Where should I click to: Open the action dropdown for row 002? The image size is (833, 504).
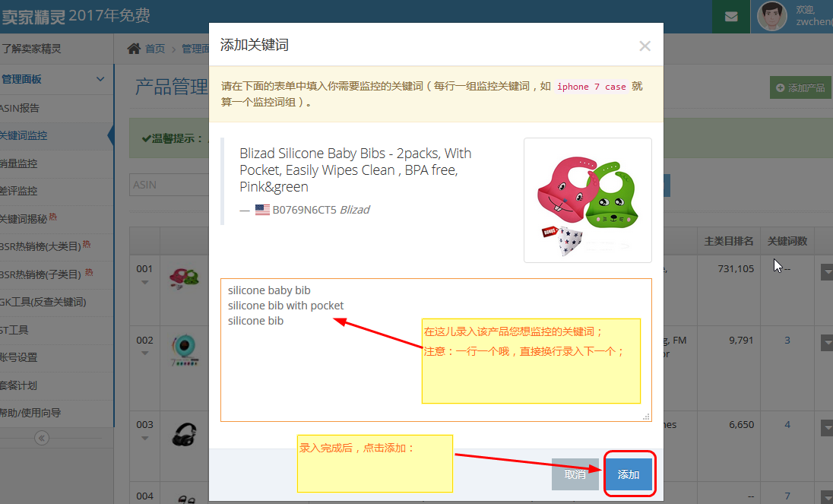[827, 344]
